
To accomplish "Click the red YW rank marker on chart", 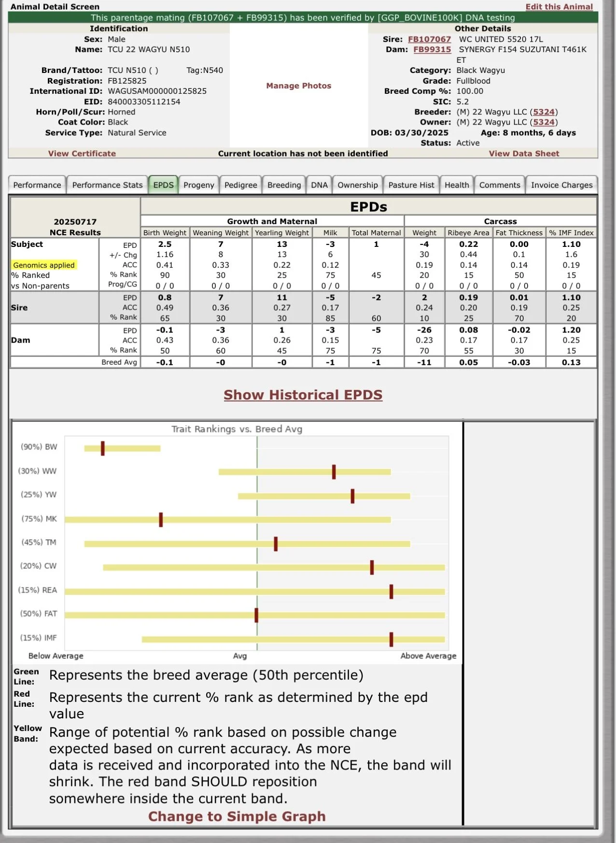I will pos(352,496).
